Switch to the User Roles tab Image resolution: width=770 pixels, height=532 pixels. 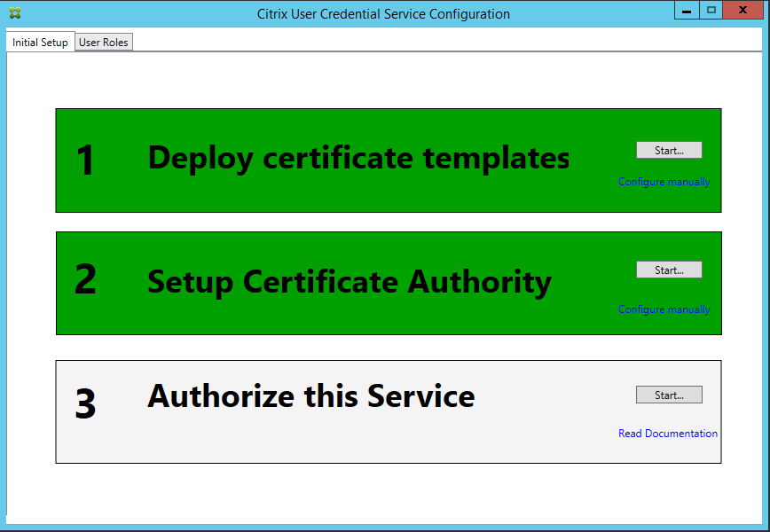[x=104, y=43]
